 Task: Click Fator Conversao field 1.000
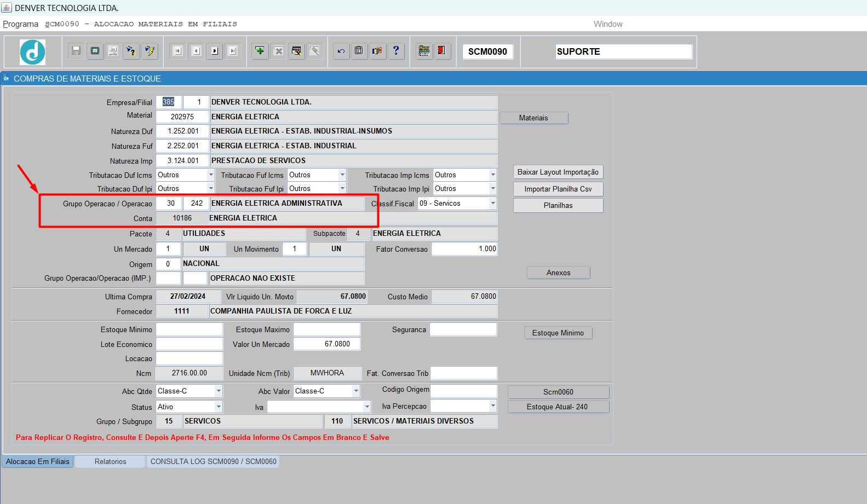click(x=464, y=249)
